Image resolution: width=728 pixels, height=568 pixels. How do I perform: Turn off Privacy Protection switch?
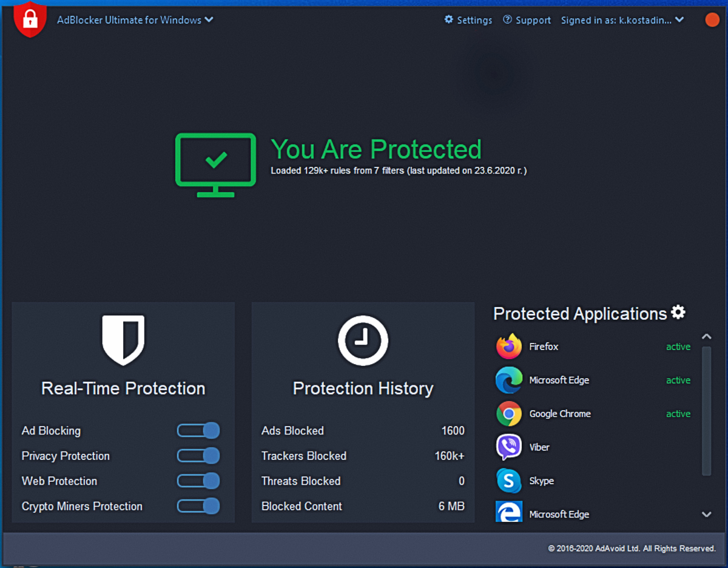(x=198, y=456)
